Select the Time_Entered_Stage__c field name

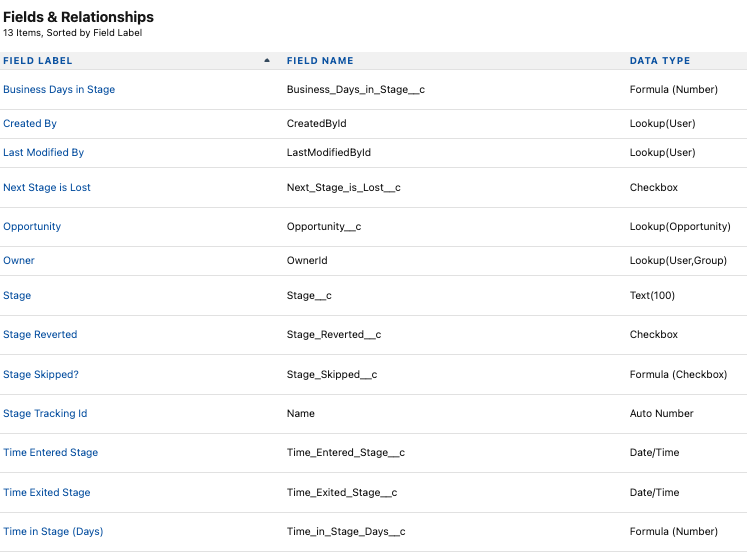click(x=346, y=453)
